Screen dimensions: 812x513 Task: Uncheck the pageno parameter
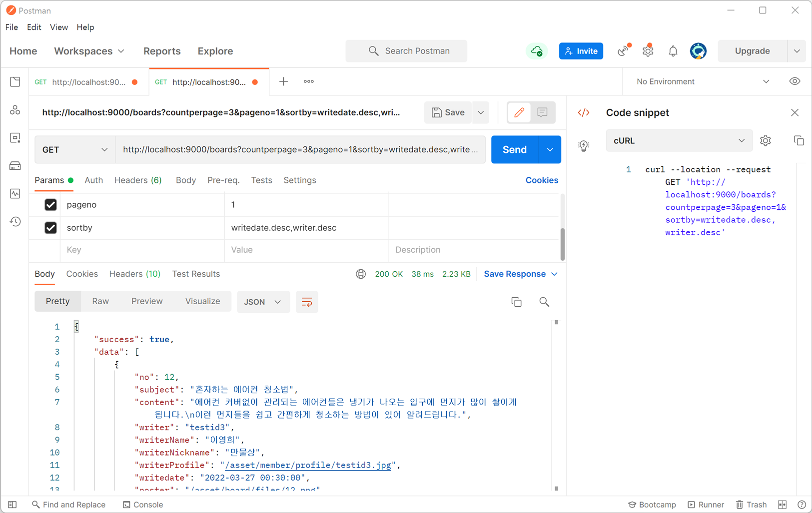[50, 205]
